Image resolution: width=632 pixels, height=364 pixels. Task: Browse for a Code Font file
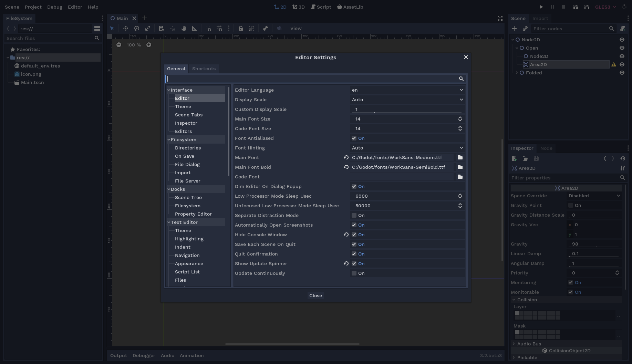click(x=460, y=177)
